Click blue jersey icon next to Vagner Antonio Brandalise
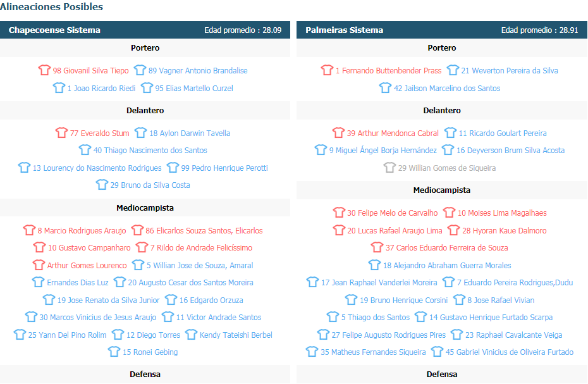This screenshot has height=384, width=588. [140, 70]
